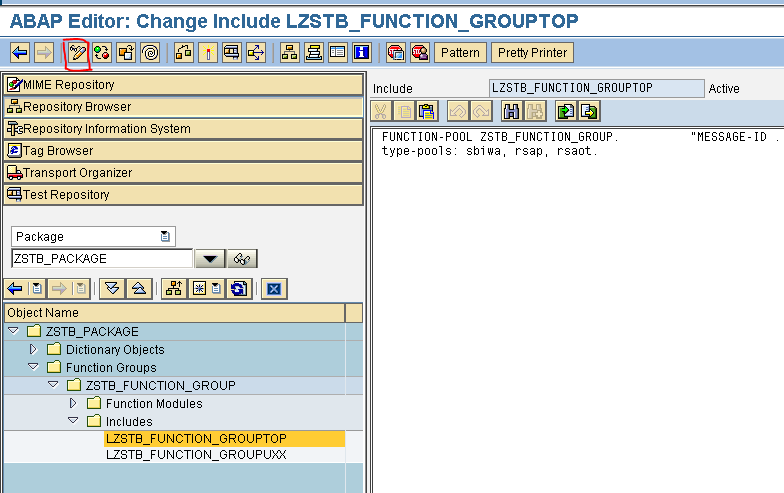Image resolution: width=784 pixels, height=493 pixels.
Task: Run the syntax Check icon
Action: click(x=184, y=52)
